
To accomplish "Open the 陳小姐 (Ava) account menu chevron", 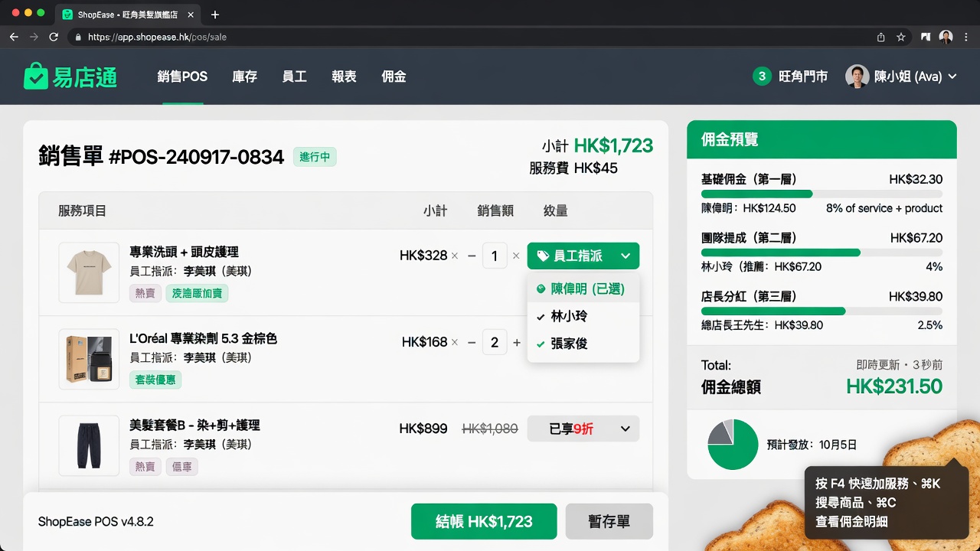I will 952,77.
